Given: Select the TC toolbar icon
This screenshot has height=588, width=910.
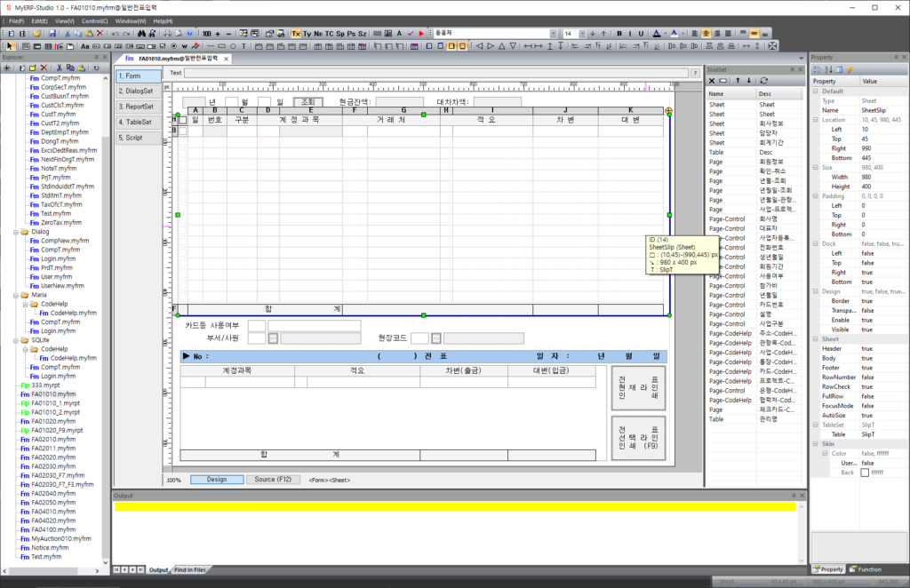Looking at the screenshot, I should 330,34.
